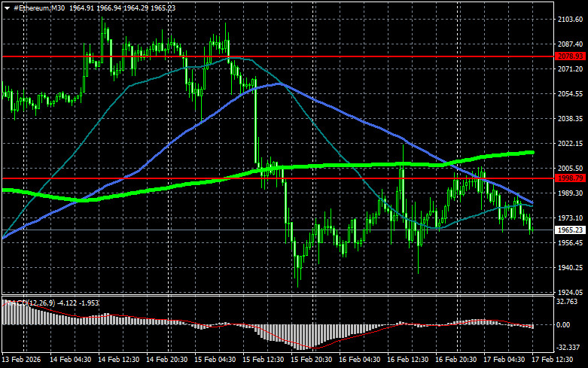The image size is (588, 368).
Task: Click the chart menu triangle beside #Ethereum
Action: click(7, 8)
